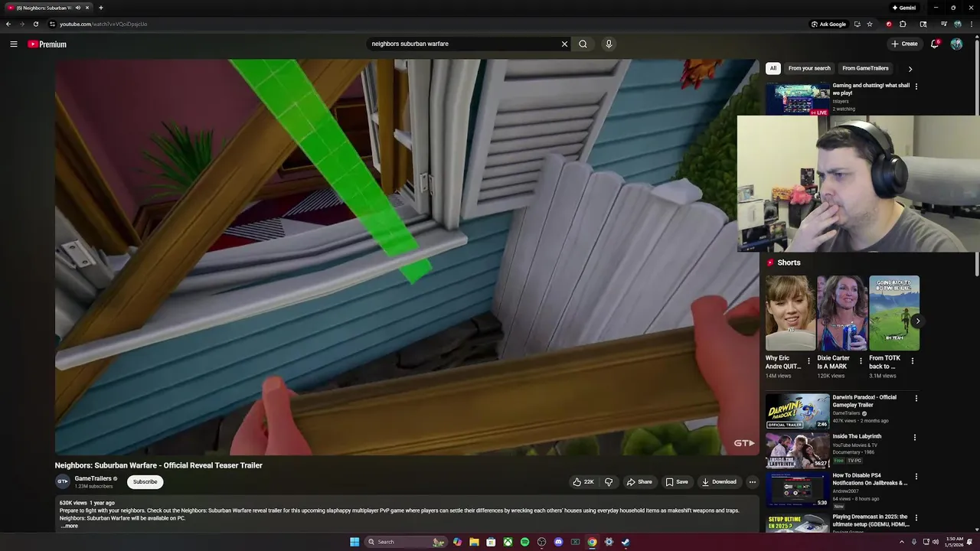This screenshot has height=551, width=980.
Task: Open YouTube account avatar menu
Action: point(956,44)
